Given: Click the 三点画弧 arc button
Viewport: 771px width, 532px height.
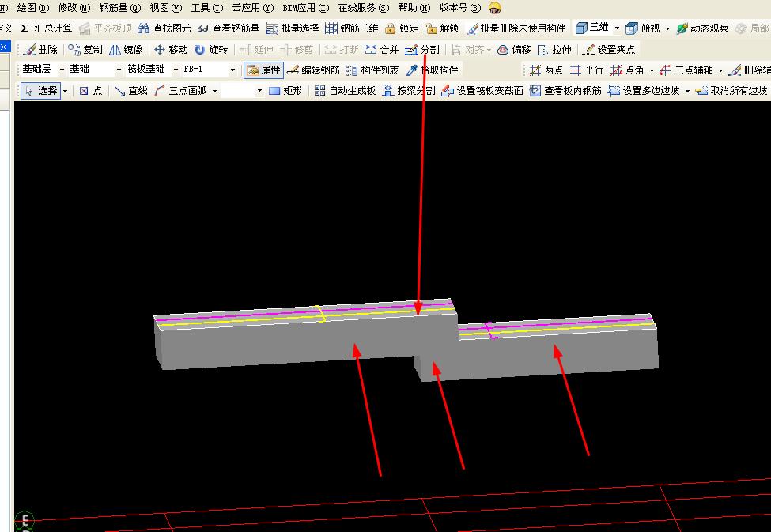Looking at the screenshot, I should [x=180, y=91].
